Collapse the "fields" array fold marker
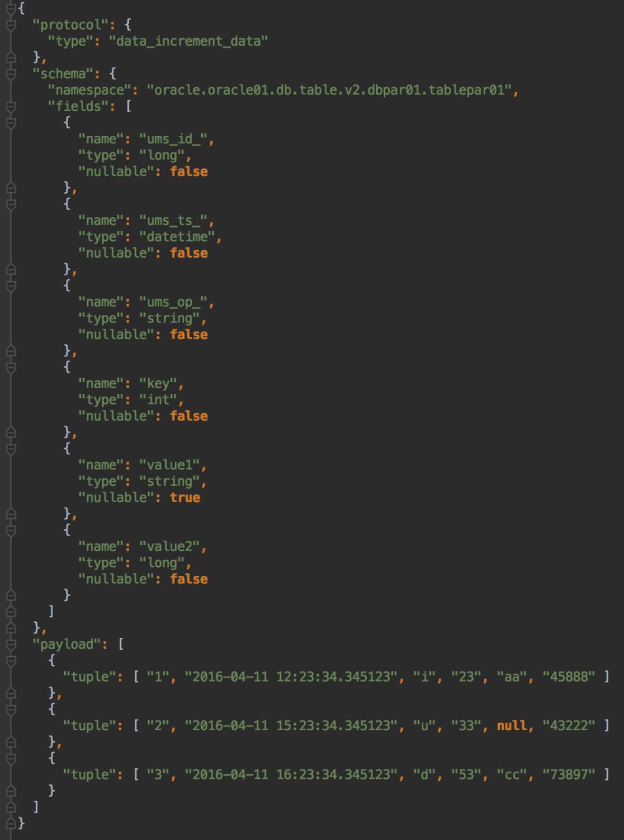Viewport: 624px width, 840px height. [10, 106]
